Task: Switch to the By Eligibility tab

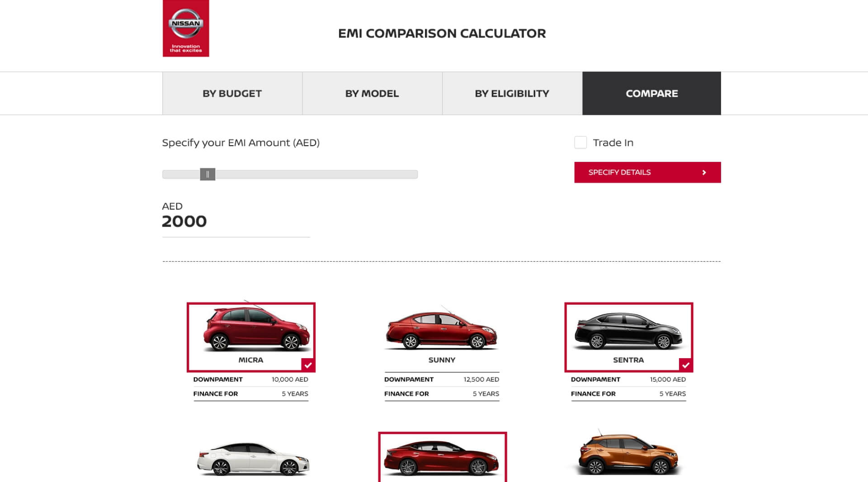Action: [x=512, y=94]
